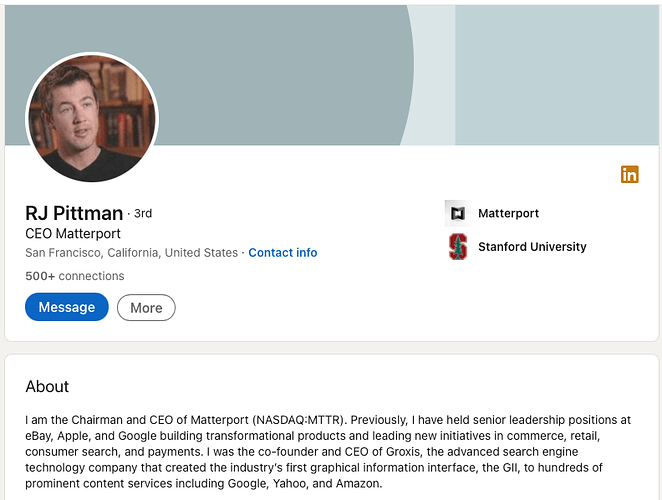
Task: Open the Stanford University logo icon
Action: pyautogui.click(x=458, y=247)
